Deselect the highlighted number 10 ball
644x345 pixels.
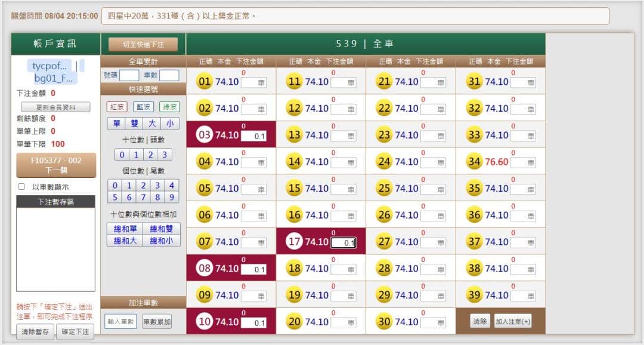point(204,322)
